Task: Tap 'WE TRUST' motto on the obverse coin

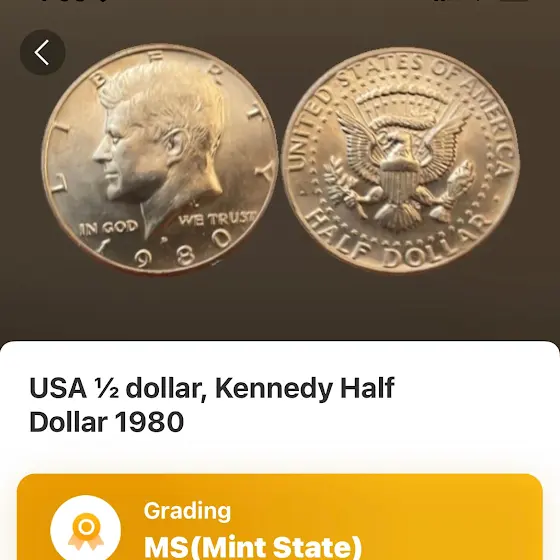Action: pos(218,218)
